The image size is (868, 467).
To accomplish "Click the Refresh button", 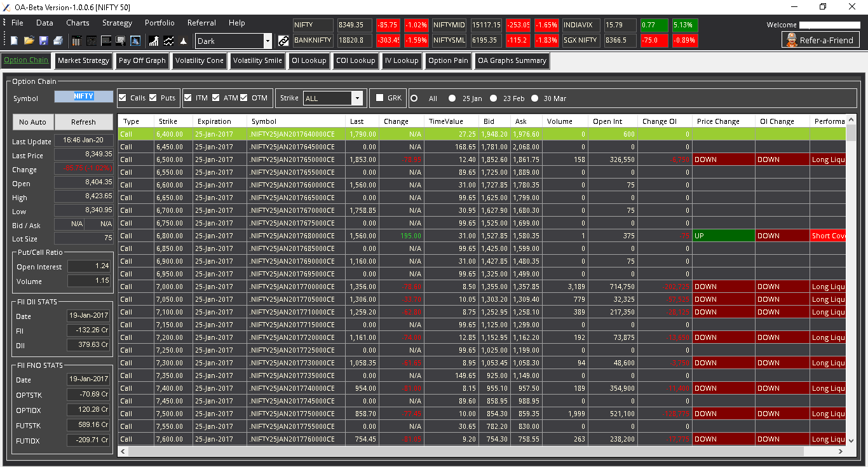I will pos(83,122).
